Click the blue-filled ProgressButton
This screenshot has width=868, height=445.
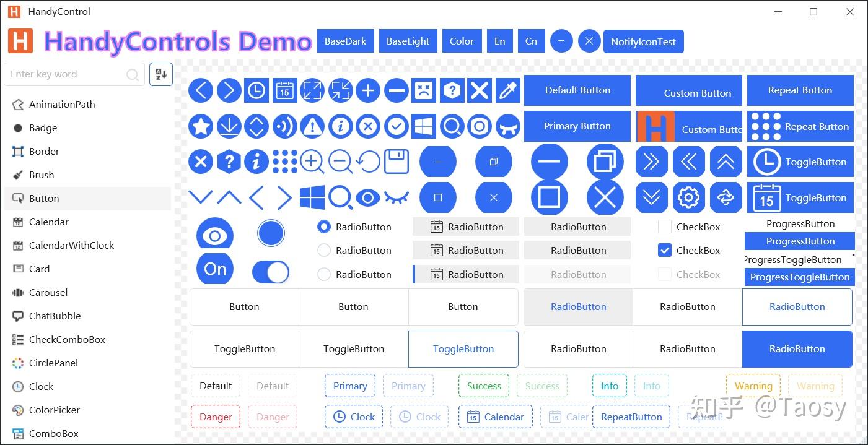point(800,241)
